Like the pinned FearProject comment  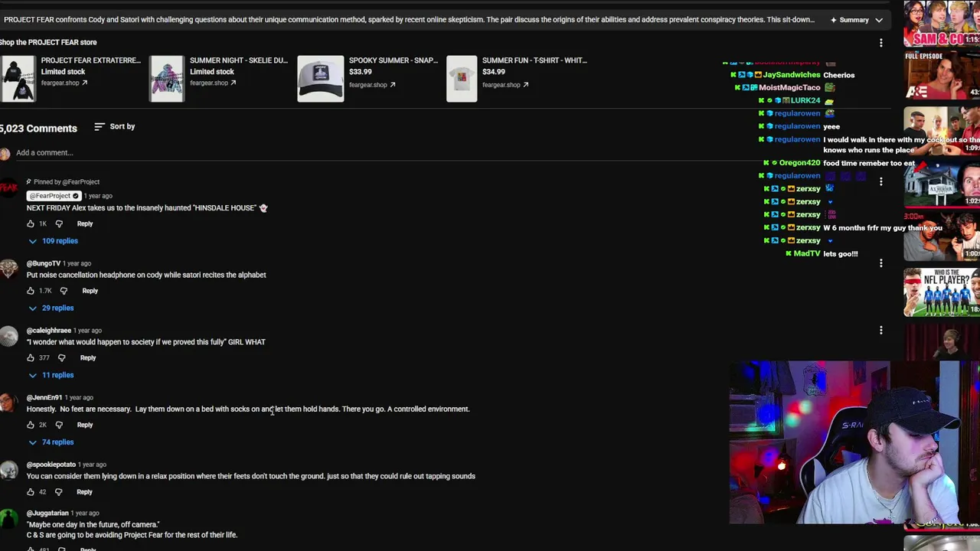[31, 223]
